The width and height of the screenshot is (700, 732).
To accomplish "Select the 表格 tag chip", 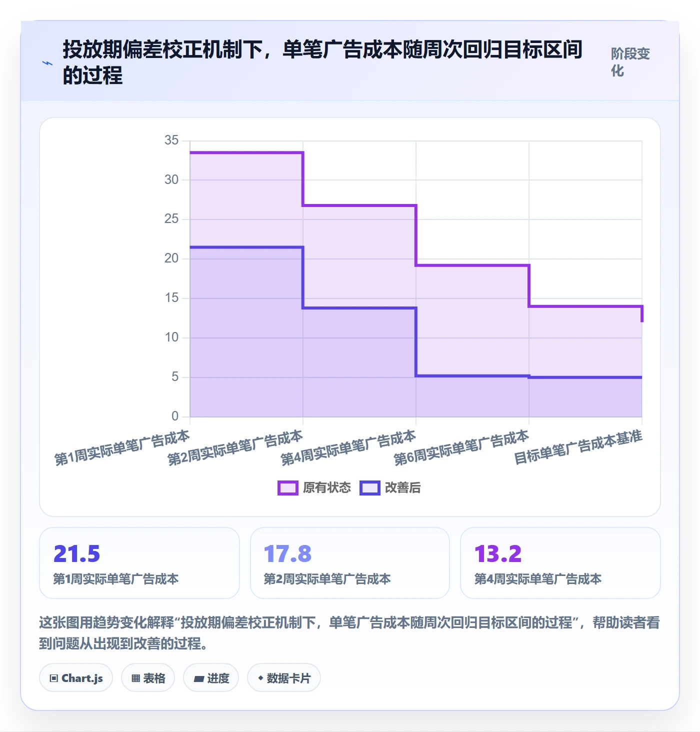I will click(x=148, y=678).
